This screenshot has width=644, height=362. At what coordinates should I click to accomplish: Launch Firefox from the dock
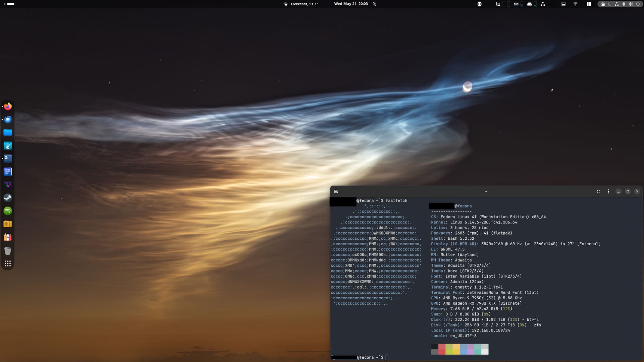click(x=8, y=106)
